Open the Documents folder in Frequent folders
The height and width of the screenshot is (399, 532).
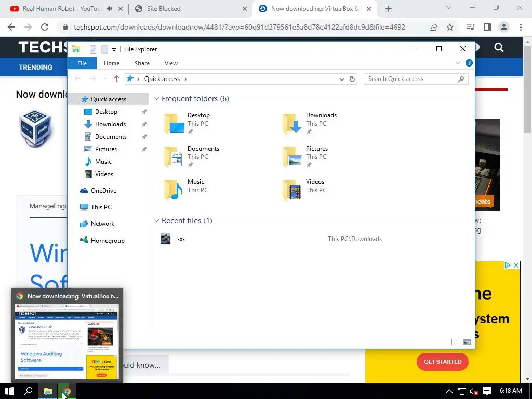click(x=192, y=157)
